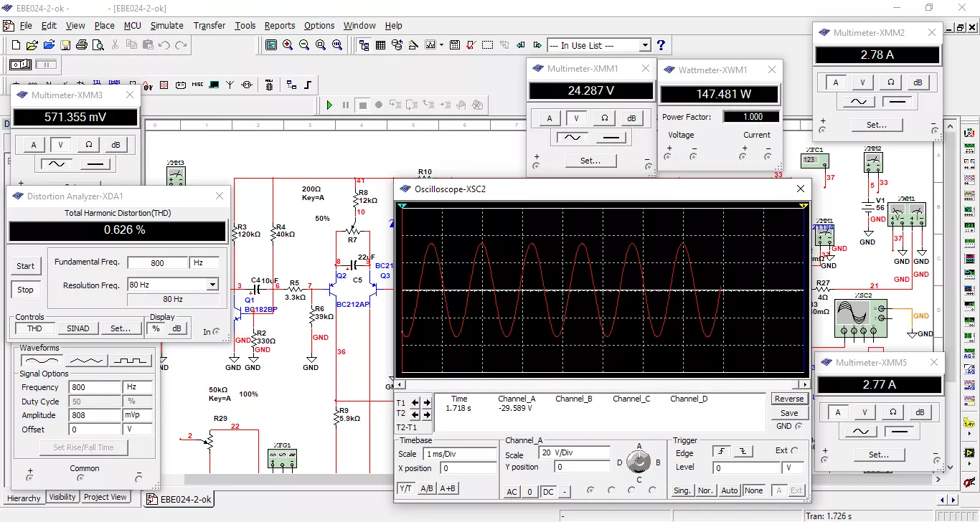
Task: Click the oscilloscope horizontal scrollbar
Action: tap(603, 385)
